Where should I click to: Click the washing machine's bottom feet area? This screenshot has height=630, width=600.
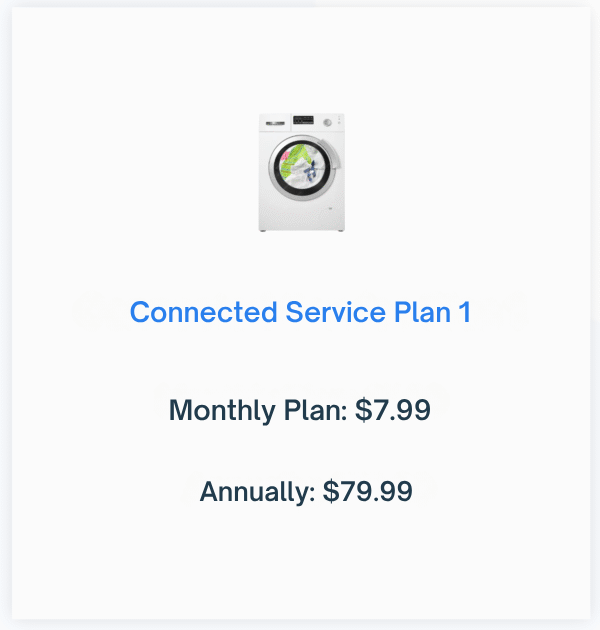301,230
